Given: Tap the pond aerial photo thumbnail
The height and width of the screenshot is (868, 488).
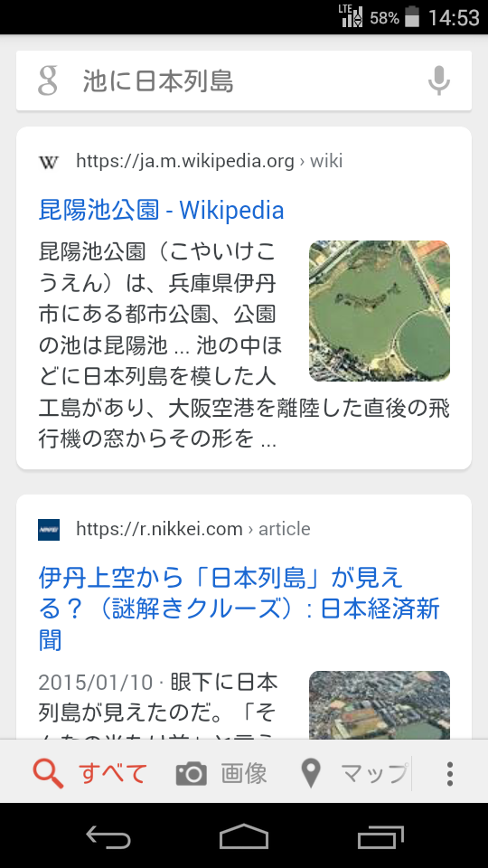Looking at the screenshot, I should coord(379,310).
